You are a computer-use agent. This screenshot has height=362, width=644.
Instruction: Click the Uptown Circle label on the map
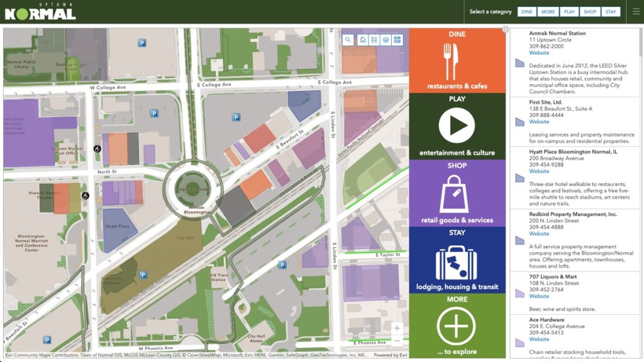tap(194, 189)
